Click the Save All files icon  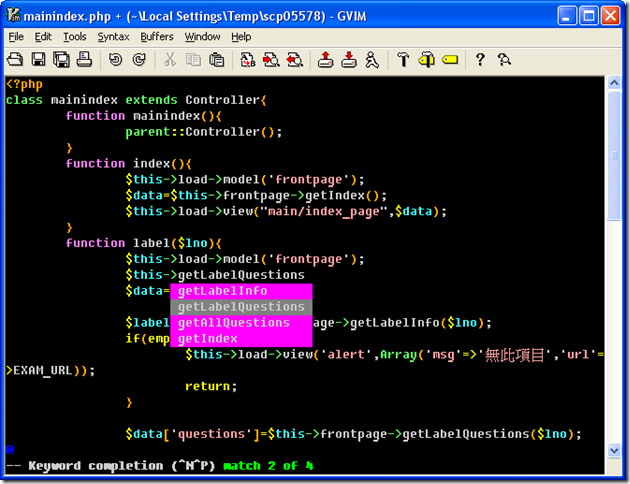tap(61, 60)
